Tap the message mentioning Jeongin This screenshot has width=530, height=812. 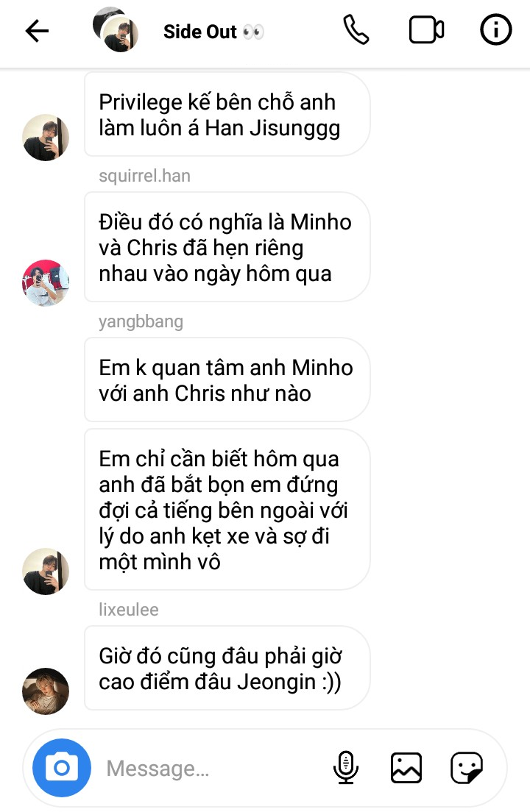point(227,668)
